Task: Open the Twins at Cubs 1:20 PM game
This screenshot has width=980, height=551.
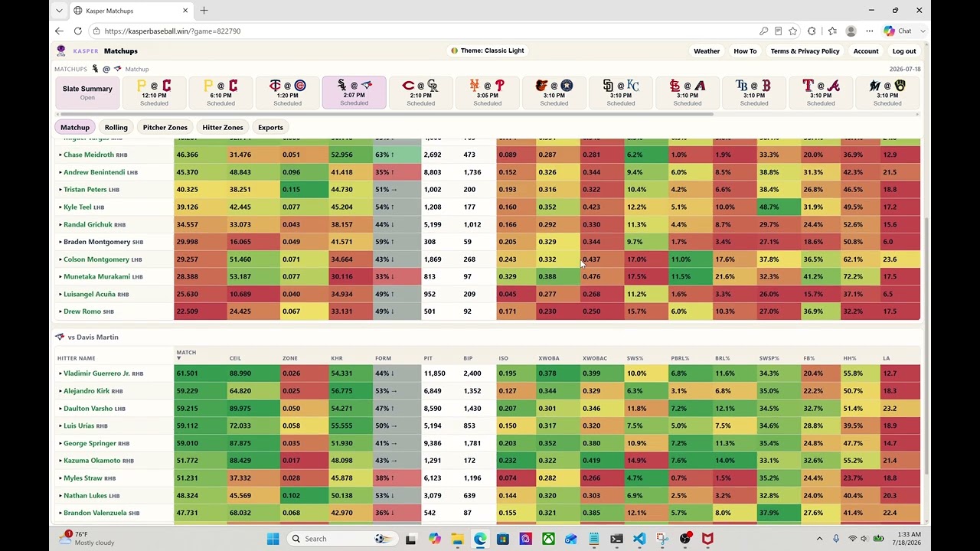Action: pyautogui.click(x=287, y=93)
